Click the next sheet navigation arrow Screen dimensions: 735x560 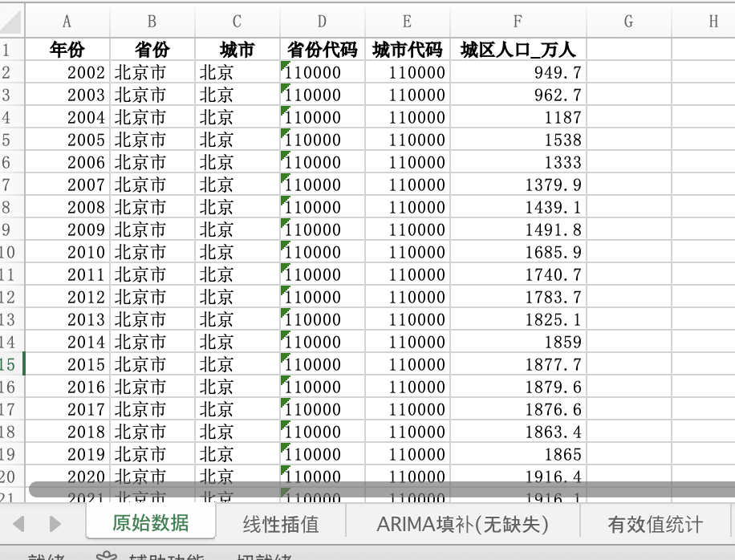pyautogui.click(x=55, y=523)
